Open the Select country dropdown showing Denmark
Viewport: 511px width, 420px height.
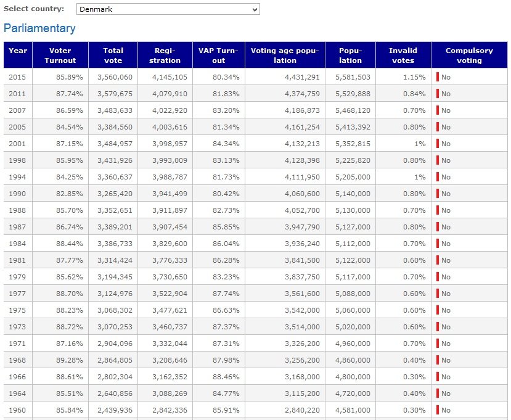point(168,9)
